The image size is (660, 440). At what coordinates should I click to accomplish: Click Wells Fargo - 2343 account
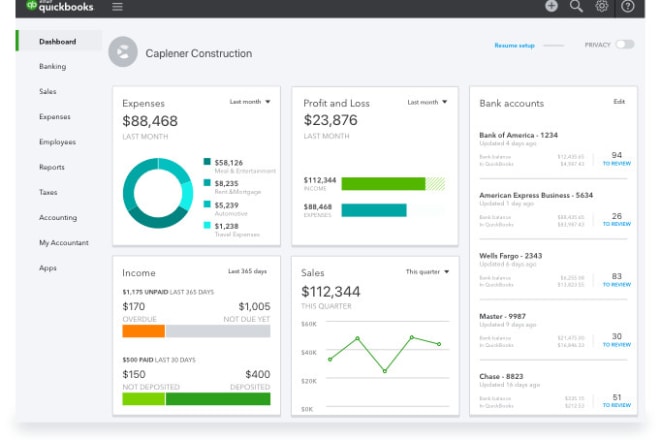click(x=511, y=256)
